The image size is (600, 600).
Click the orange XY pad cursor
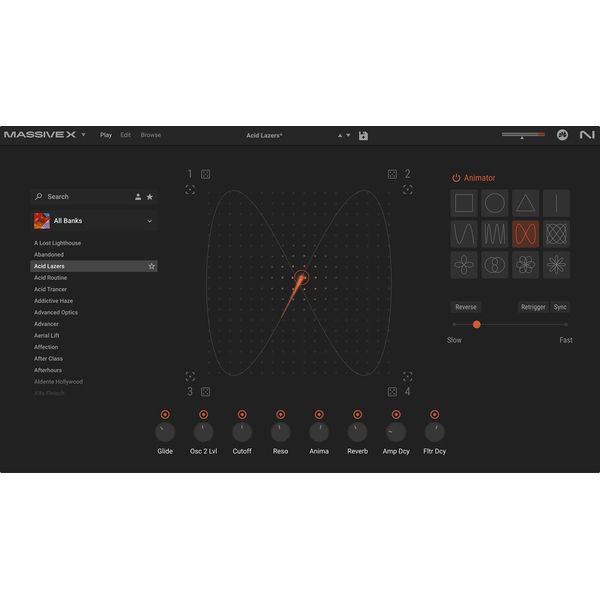[301, 277]
